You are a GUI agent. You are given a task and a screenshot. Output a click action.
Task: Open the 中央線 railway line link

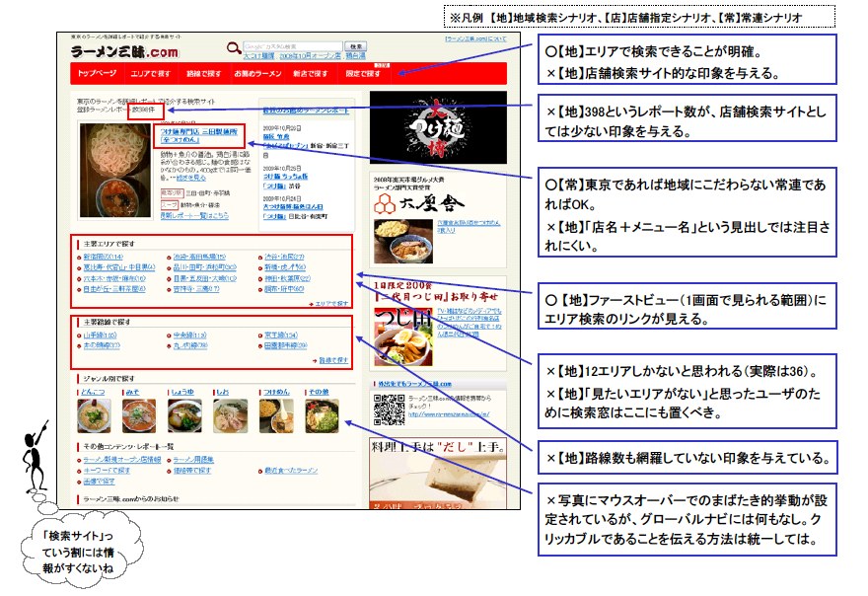(x=189, y=335)
